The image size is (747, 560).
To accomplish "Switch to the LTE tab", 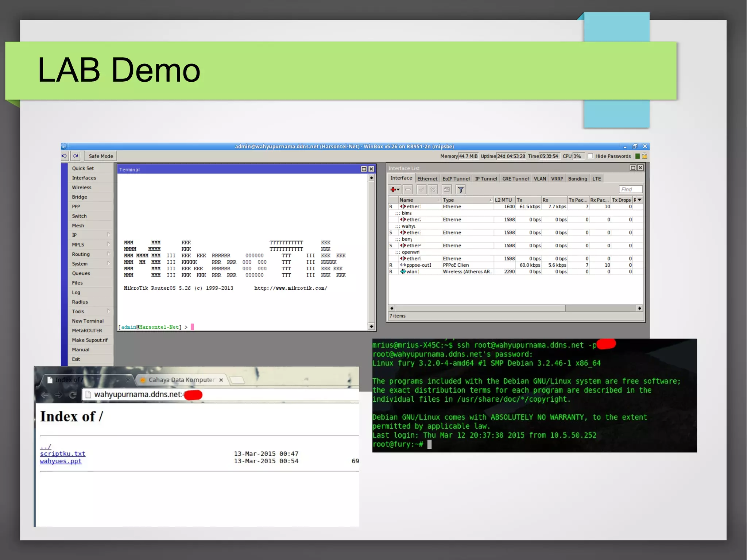I will pyautogui.click(x=596, y=179).
